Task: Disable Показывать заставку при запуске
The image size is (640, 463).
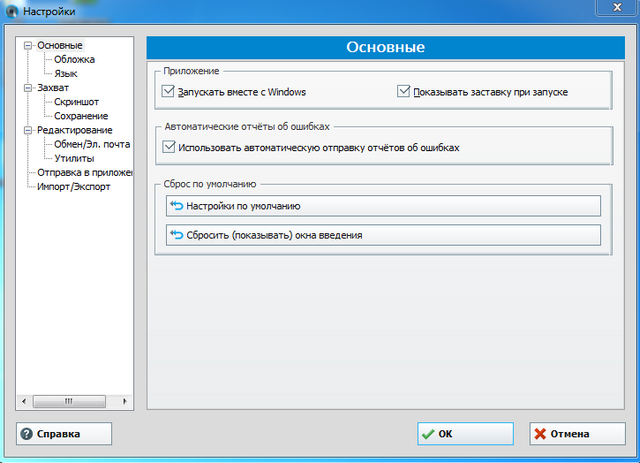Action: (x=404, y=92)
